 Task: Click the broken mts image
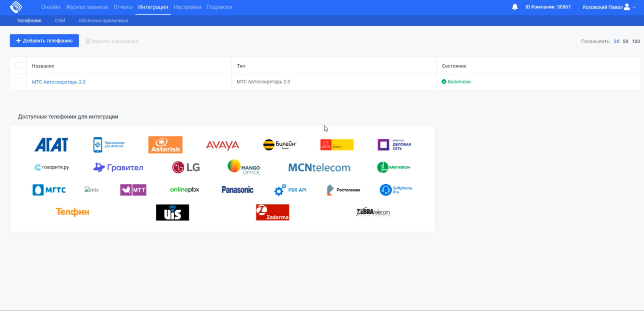(92, 190)
